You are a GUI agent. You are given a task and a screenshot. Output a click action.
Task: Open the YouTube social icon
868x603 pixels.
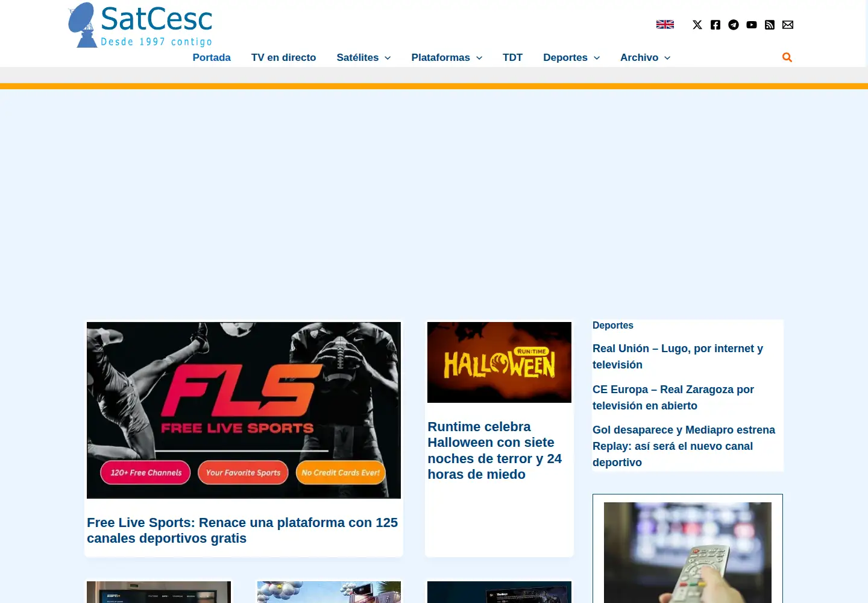point(752,25)
